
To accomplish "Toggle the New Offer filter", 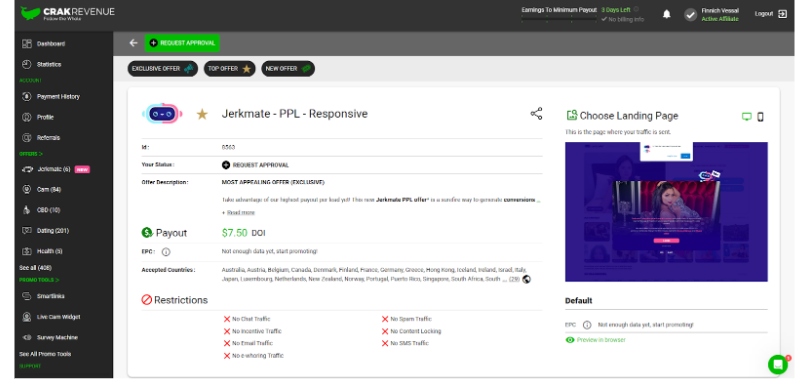I will pos(288,69).
